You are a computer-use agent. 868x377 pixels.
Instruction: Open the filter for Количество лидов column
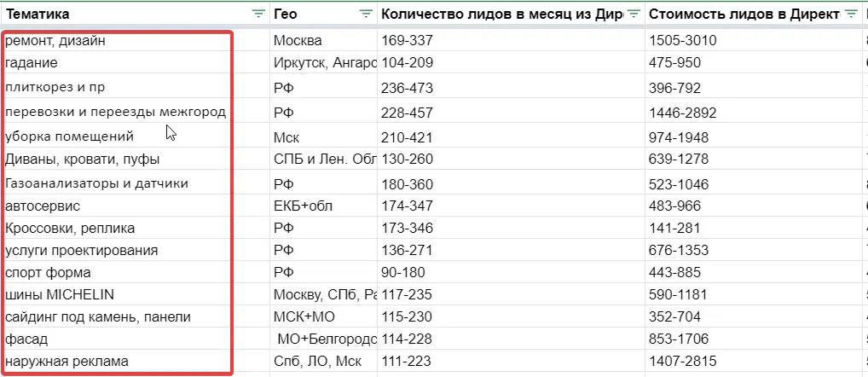click(x=634, y=14)
